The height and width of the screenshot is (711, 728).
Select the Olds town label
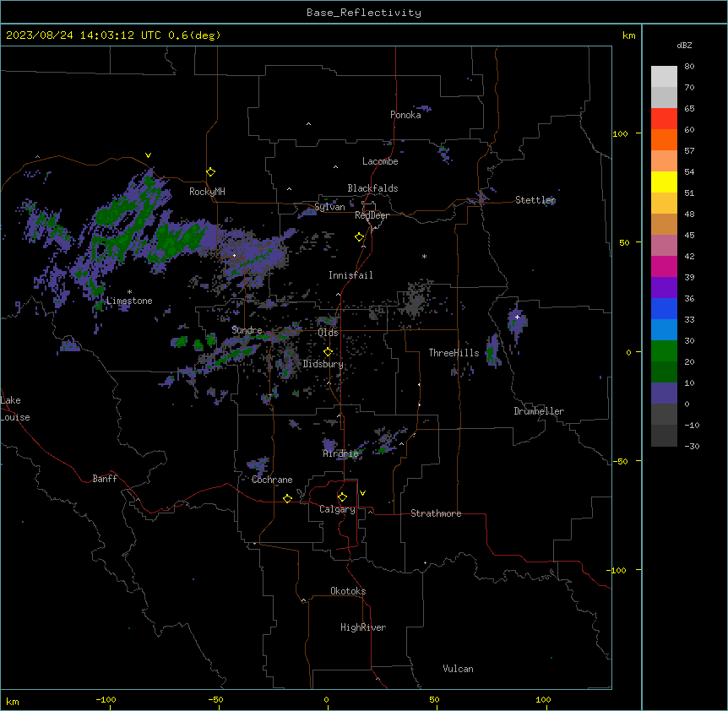328,333
